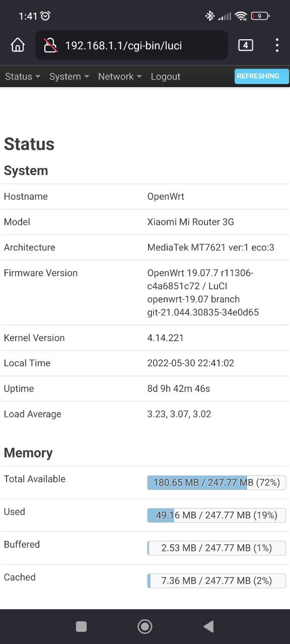Screen dimensions: 290x644
Task: Expand the System dropdown menu
Action: pyautogui.click(x=69, y=76)
